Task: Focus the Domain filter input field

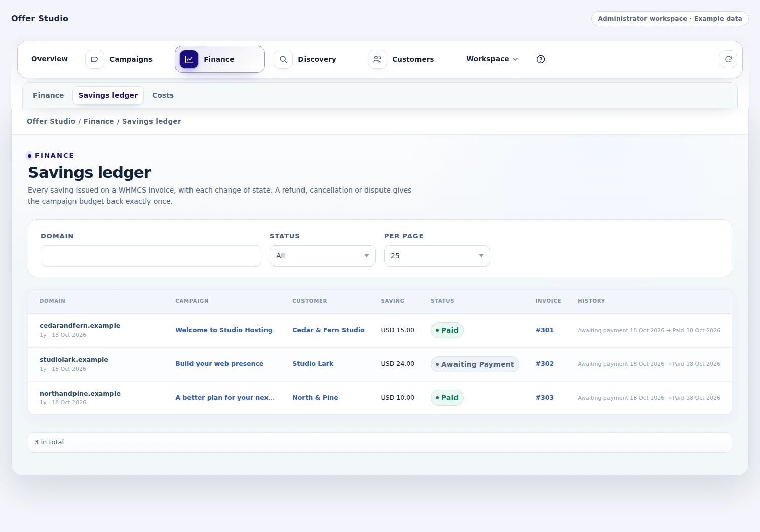Action: coord(151,256)
